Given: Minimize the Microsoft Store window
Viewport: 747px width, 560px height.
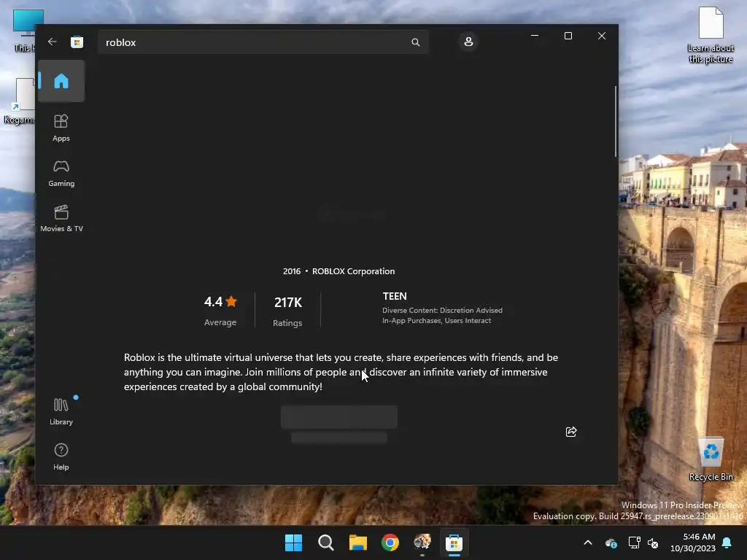Looking at the screenshot, I should click(x=535, y=36).
